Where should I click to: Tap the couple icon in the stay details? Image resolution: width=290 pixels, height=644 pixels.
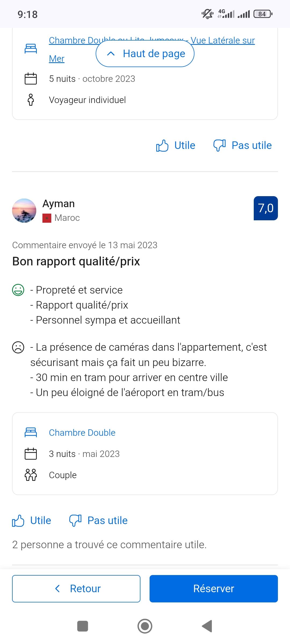(x=31, y=475)
